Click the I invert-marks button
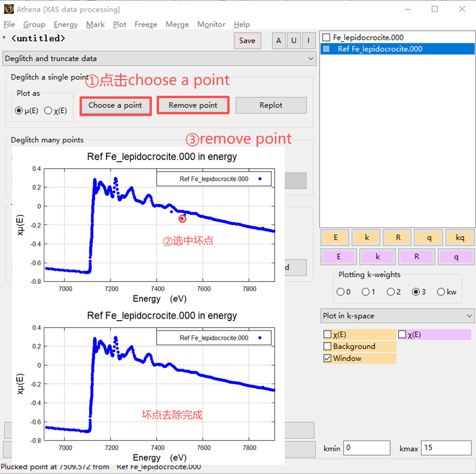 click(x=308, y=41)
